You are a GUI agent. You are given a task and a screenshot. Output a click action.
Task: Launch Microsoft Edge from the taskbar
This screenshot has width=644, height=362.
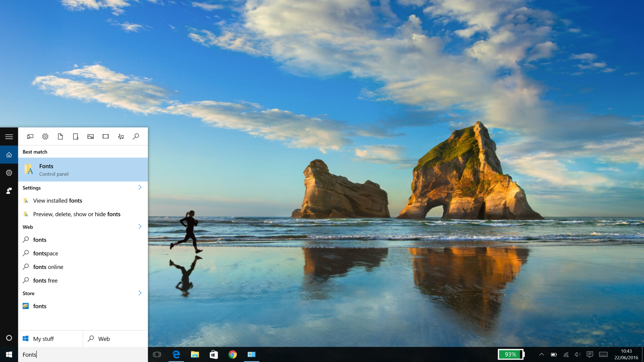[x=176, y=354]
